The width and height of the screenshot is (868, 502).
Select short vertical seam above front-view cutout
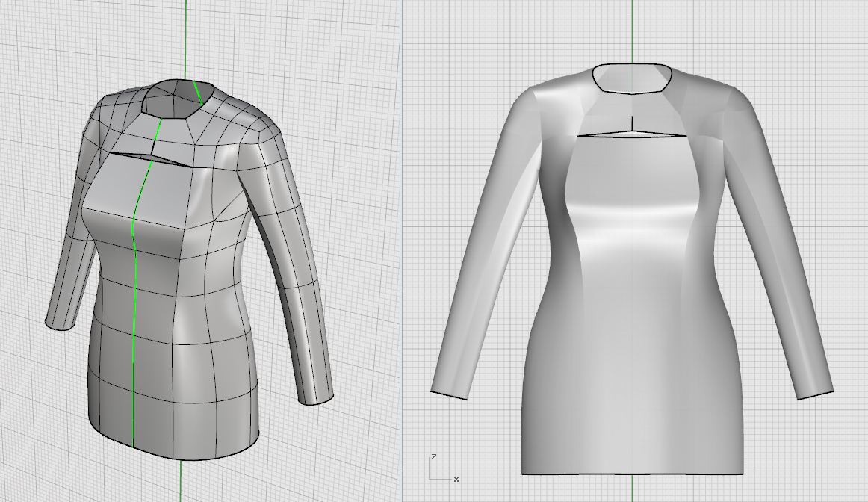pos(632,124)
